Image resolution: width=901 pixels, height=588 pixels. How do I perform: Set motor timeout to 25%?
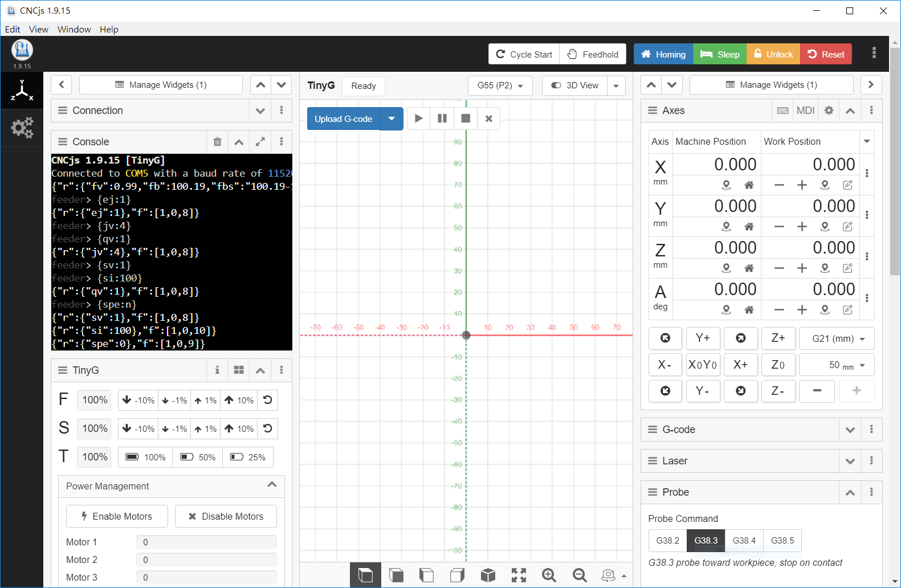[248, 457]
